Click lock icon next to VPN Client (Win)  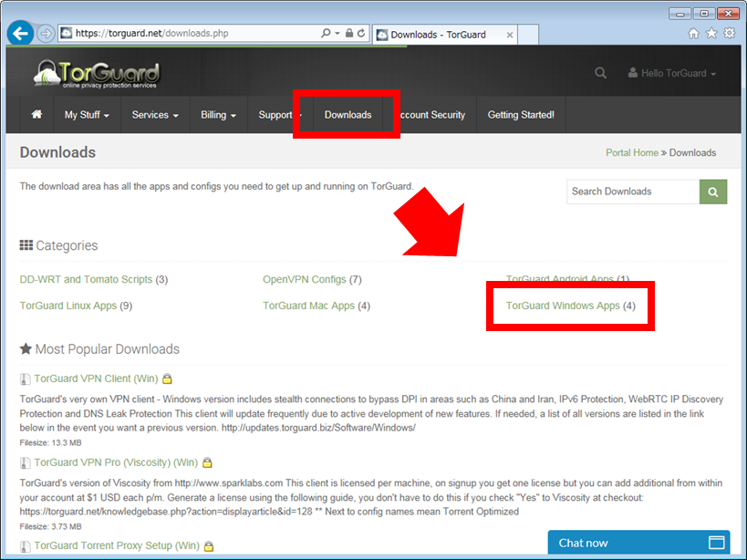click(x=167, y=379)
